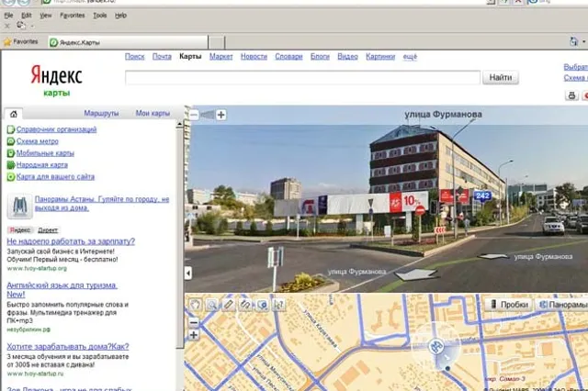Open Справочник организаций link
The width and height of the screenshot is (588, 391).
pyautogui.click(x=56, y=129)
